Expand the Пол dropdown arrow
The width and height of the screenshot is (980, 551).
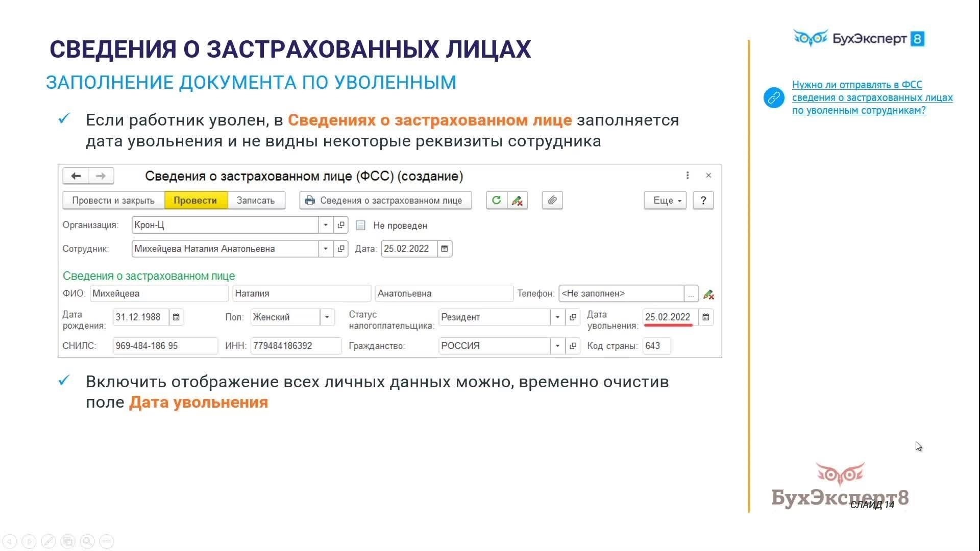[x=327, y=317]
